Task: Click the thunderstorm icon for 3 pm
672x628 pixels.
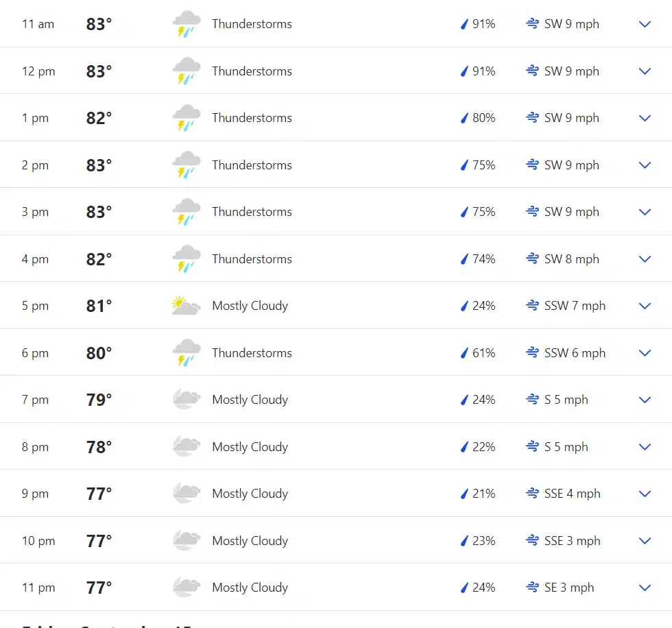Action: [186, 212]
